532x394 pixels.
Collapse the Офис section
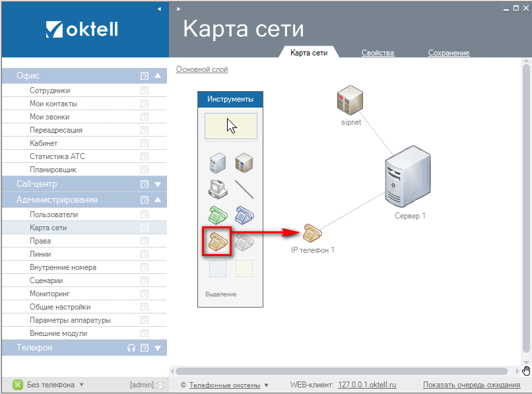(158, 76)
